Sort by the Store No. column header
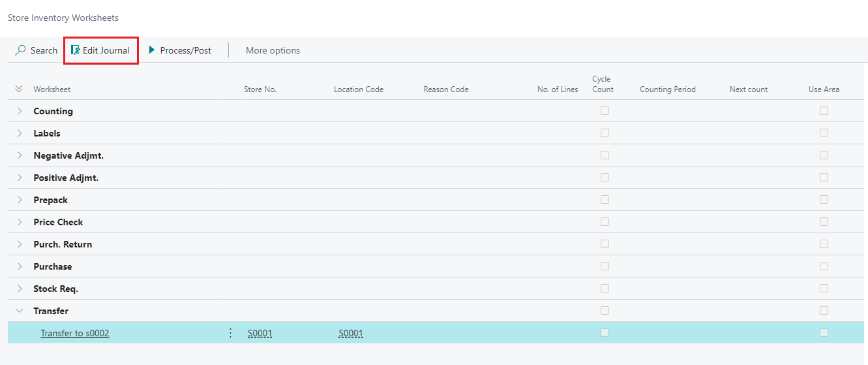This screenshot has height=365, width=868. [x=260, y=89]
